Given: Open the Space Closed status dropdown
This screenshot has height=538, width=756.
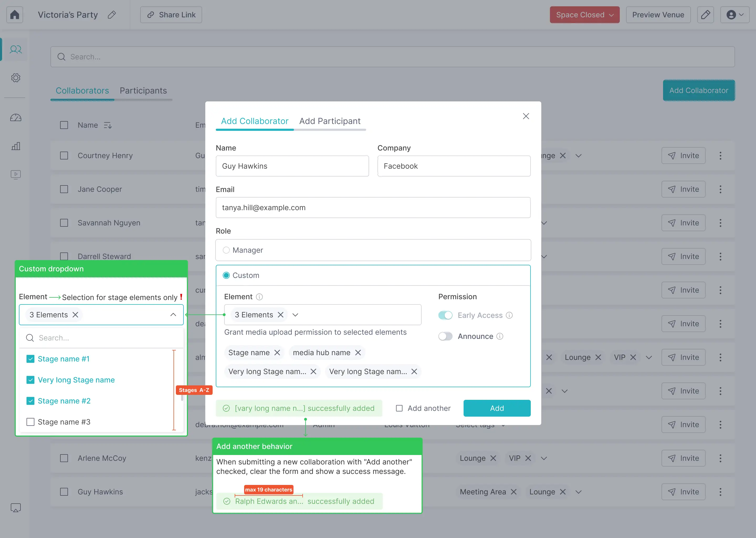Looking at the screenshot, I should pyautogui.click(x=585, y=14).
